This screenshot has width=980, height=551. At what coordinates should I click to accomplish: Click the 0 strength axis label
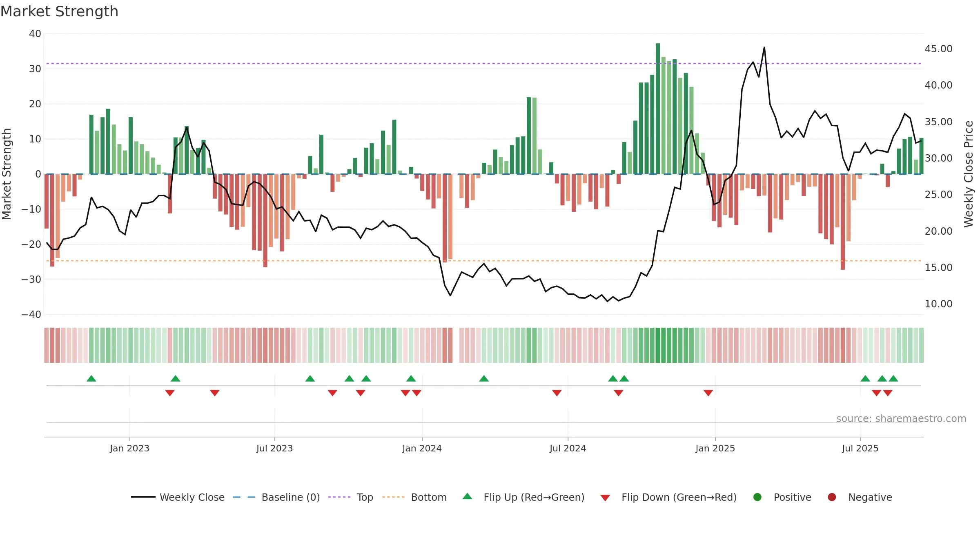point(38,174)
